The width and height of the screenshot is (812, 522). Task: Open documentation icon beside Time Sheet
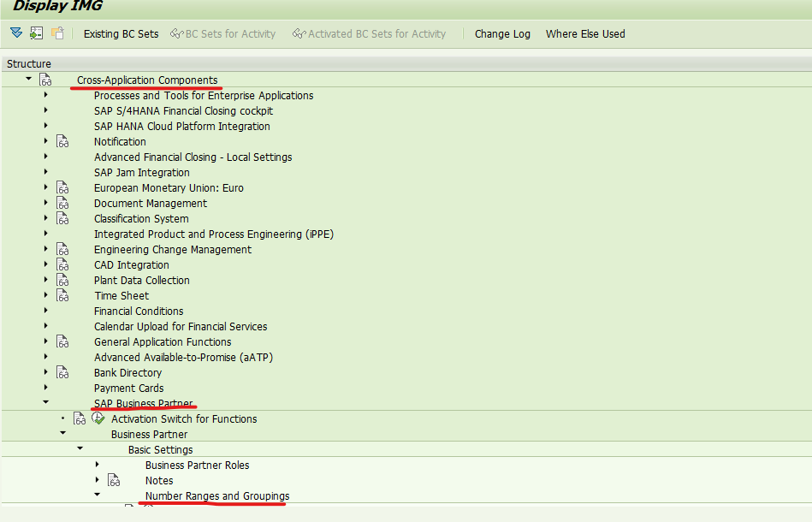click(x=62, y=296)
